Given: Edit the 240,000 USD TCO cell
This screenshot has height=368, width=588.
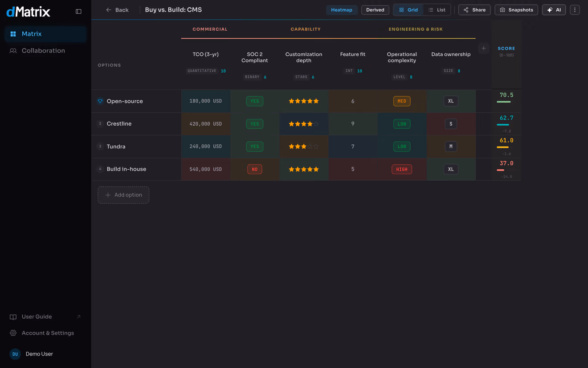Looking at the screenshot, I should 206,147.
